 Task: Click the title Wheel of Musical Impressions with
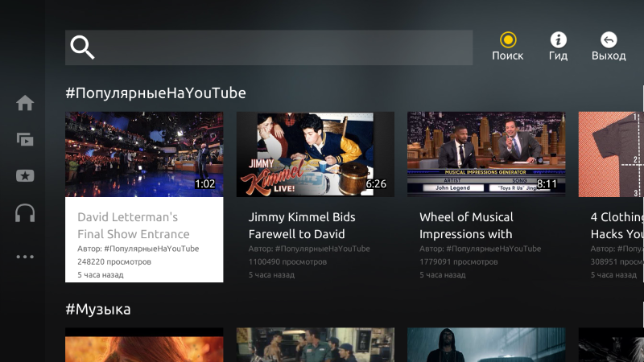(466, 225)
